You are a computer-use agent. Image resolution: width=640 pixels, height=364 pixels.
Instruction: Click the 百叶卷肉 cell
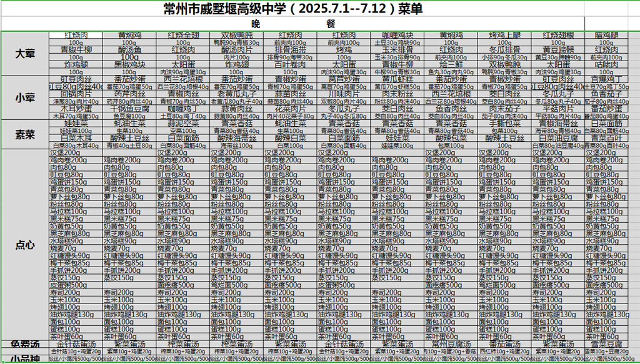pyautogui.click(x=290, y=65)
